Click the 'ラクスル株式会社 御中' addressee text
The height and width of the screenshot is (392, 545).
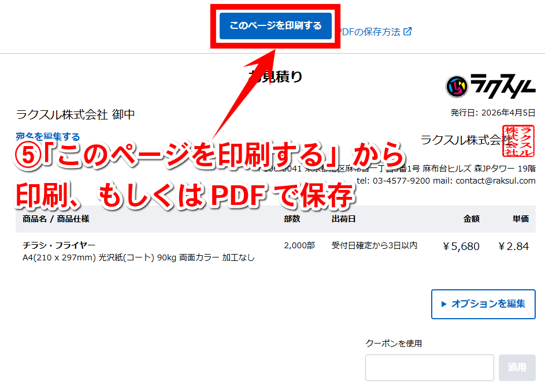tap(75, 114)
